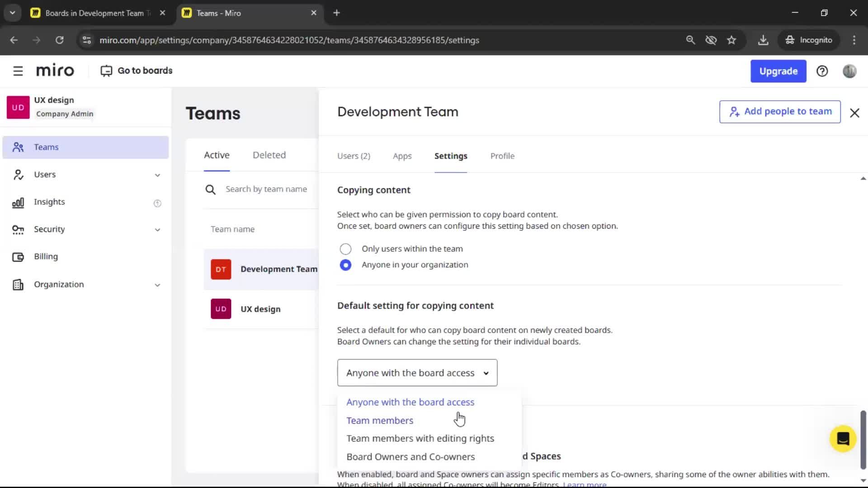Open the user profile avatar
This screenshot has height=488, width=868.
tap(849, 71)
